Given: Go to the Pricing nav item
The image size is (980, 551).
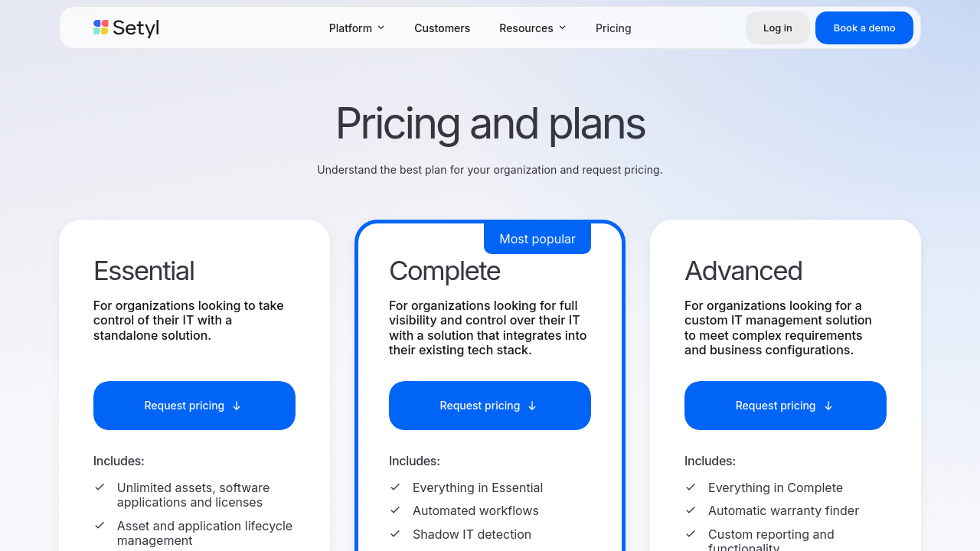Looking at the screenshot, I should pos(613,28).
